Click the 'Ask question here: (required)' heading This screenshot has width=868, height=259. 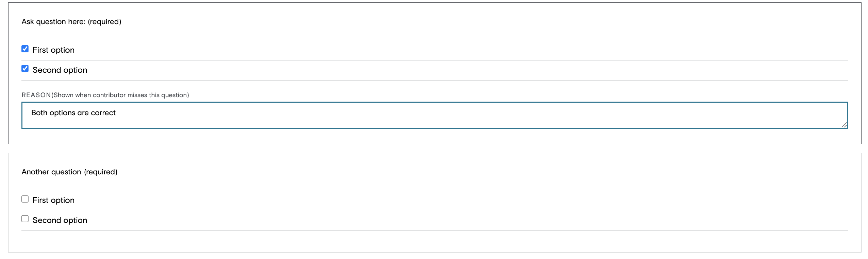[71, 22]
